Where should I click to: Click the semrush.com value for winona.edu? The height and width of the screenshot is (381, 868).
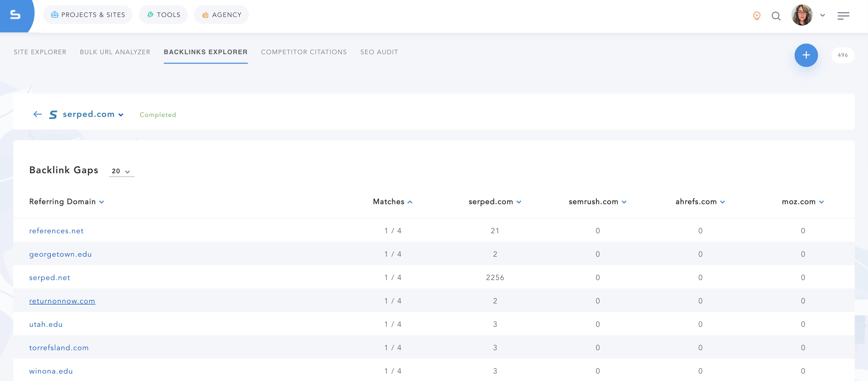point(598,371)
